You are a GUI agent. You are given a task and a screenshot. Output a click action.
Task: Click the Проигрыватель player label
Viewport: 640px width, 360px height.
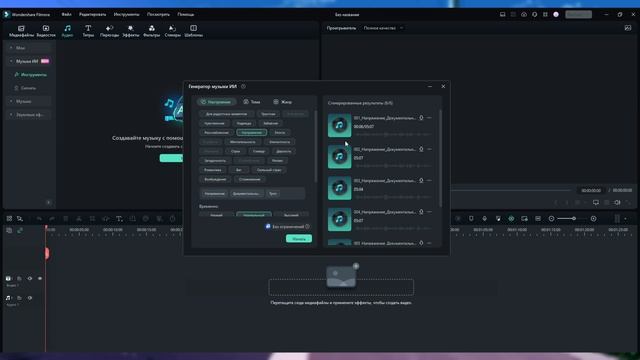point(341,28)
